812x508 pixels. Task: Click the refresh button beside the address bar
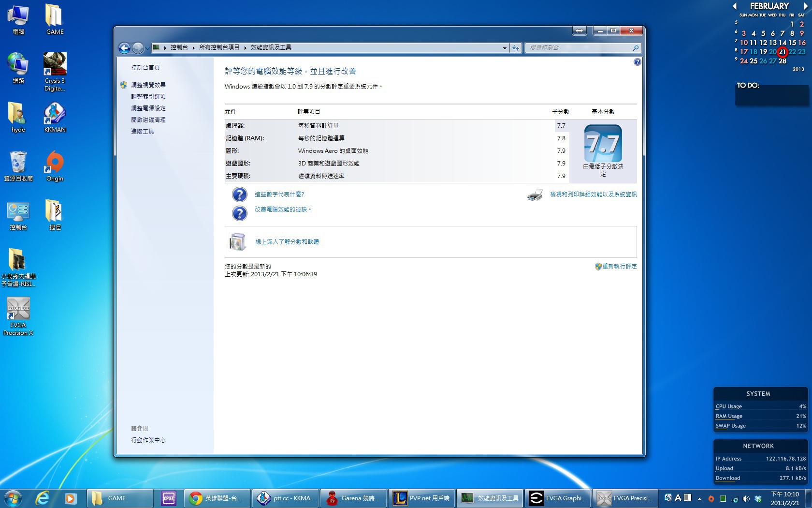(x=516, y=48)
